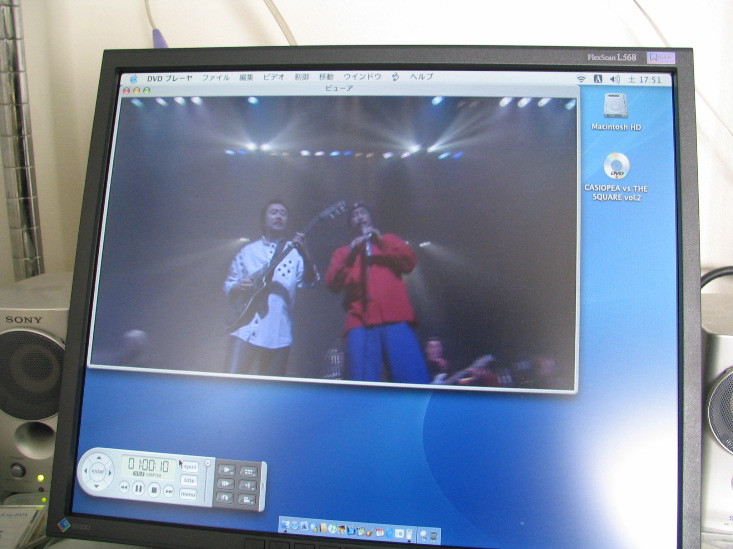Open the input source menu icon
This screenshot has height=549, width=733.
point(598,79)
